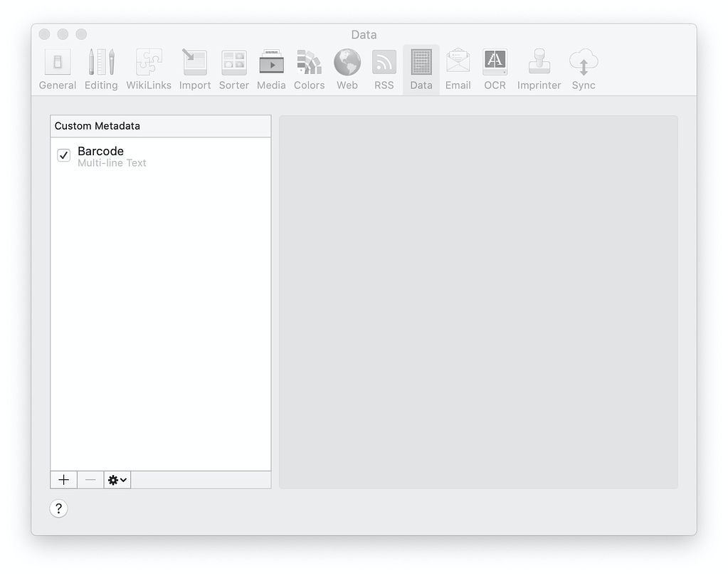Screen dimensions: 728x574
Task: Select the WikiLinks preferences icon
Action: point(149,68)
